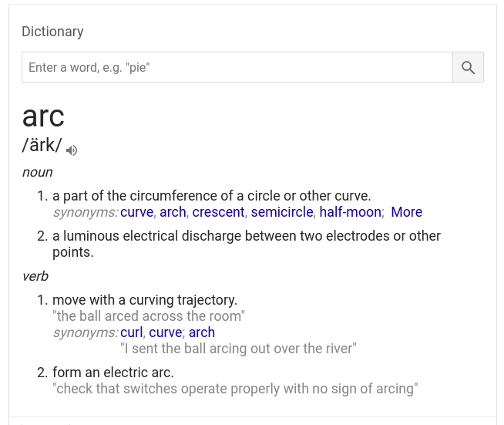This screenshot has width=504, height=425.
Task: Click the example sentence about the river
Action: tap(238, 349)
